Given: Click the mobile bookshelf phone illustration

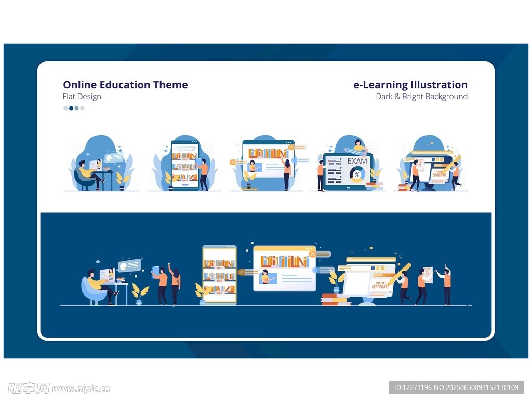Looking at the screenshot, I should point(185,165).
